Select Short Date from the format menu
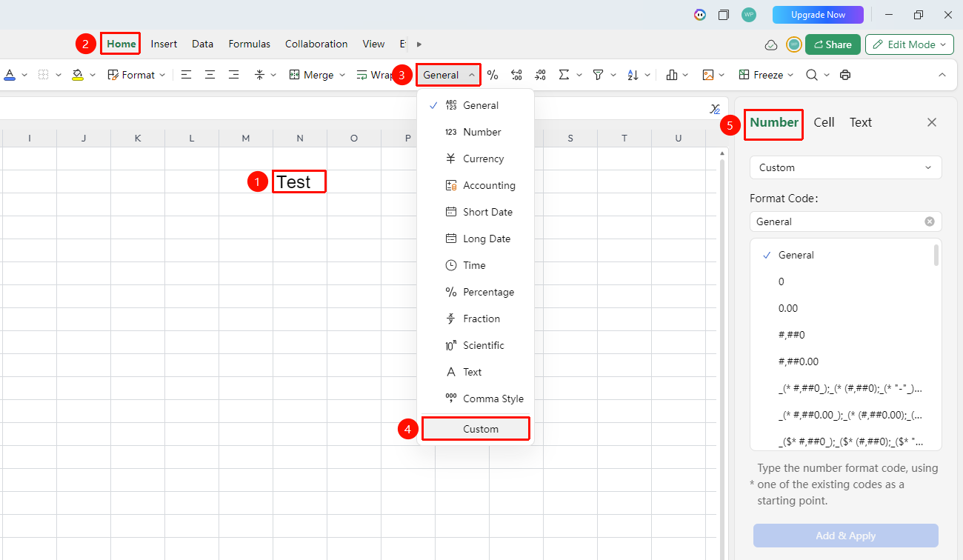 (476, 212)
